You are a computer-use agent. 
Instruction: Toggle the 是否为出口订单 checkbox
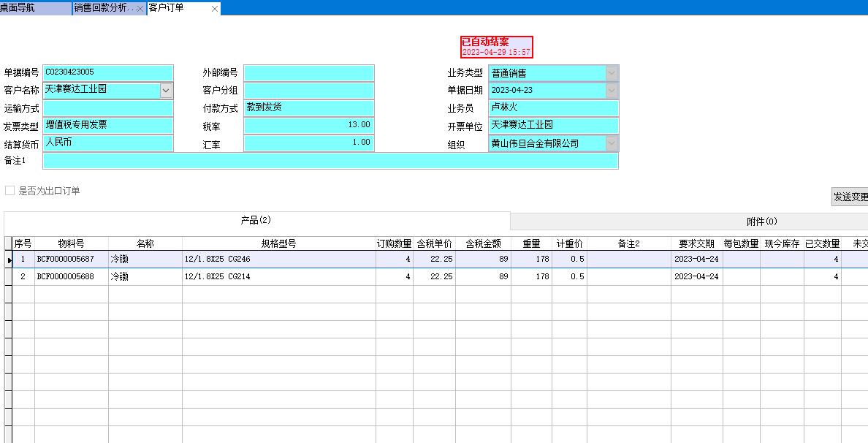pos(10,191)
